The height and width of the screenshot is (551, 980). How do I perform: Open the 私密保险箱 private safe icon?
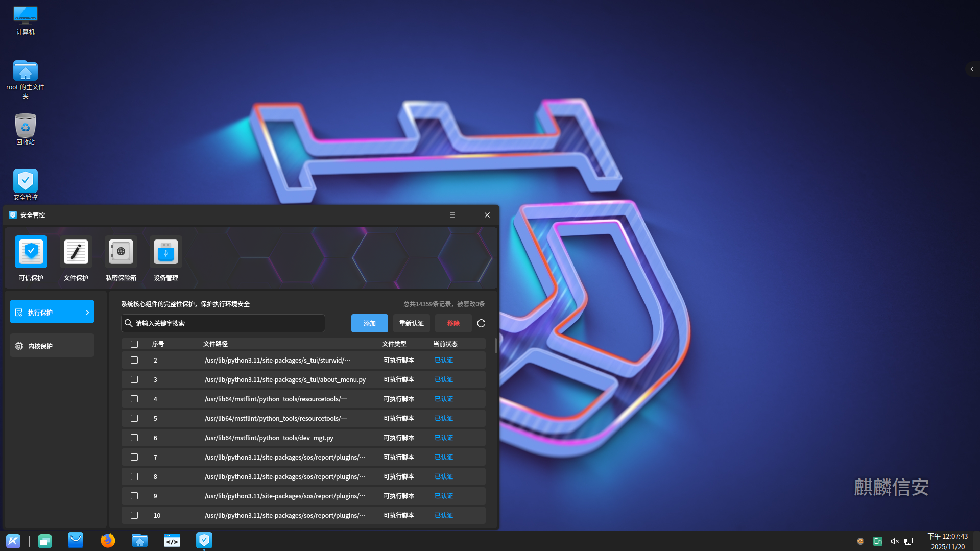(121, 252)
